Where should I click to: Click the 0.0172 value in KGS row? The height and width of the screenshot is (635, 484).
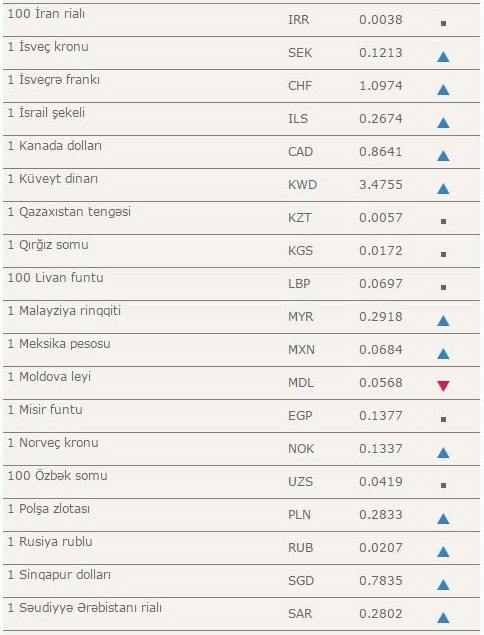point(381,251)
